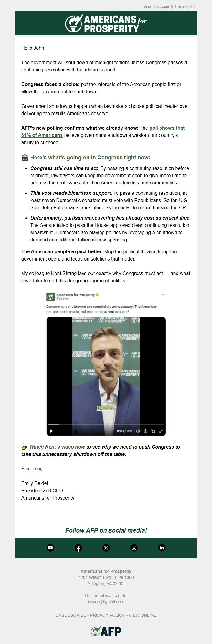Open the LinkedIn social icon
This screenshot has height=644, width=212.
pyautogui.click(x=162, y=548)
